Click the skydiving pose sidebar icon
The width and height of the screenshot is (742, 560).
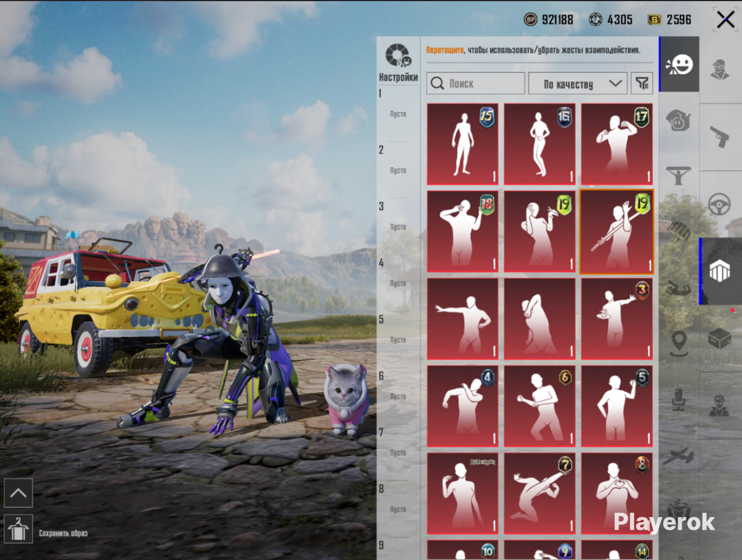tap(679, 287)
